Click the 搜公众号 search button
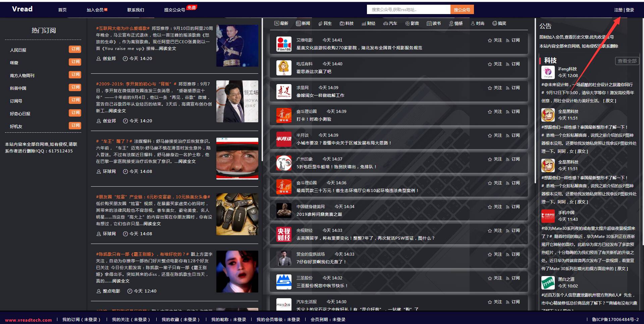The width and height of the screenshot is (644, 324). tap(462, 9)
